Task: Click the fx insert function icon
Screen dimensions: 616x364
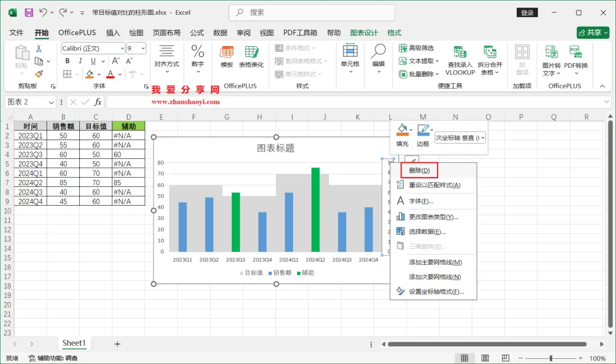Action: [x=98, y=102]
